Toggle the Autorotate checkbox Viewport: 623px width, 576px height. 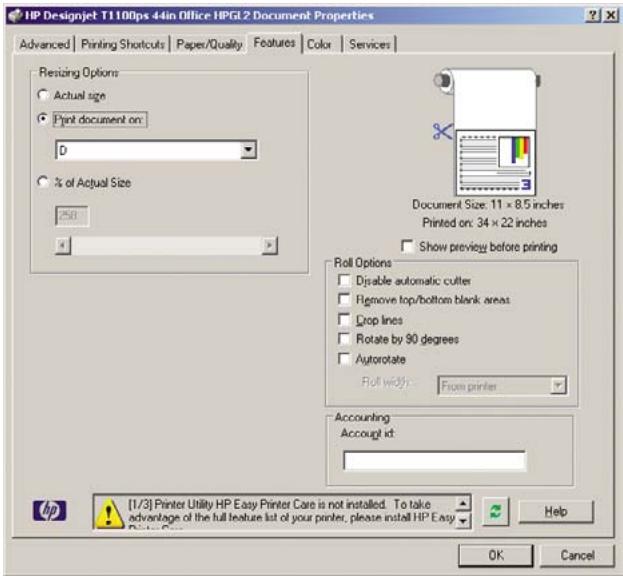[x=344, y=359]
